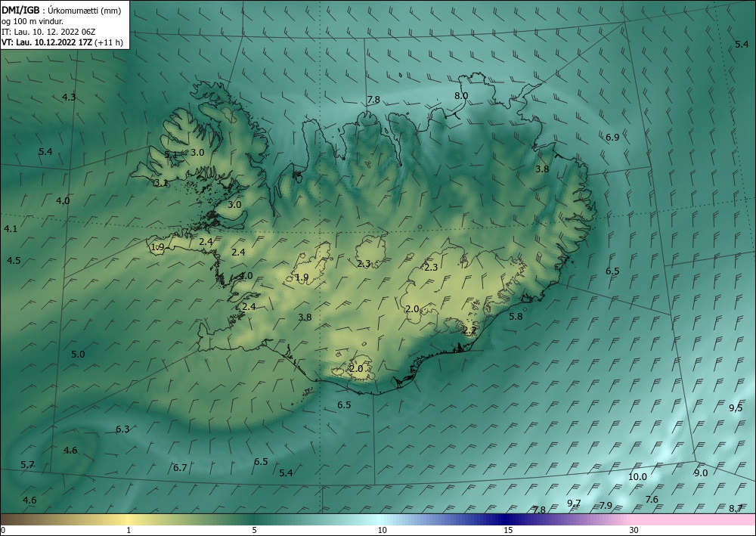Screen dimensions: 756x536
Task: Click the '10' tick label on the color scale
Action: (382, 530)
